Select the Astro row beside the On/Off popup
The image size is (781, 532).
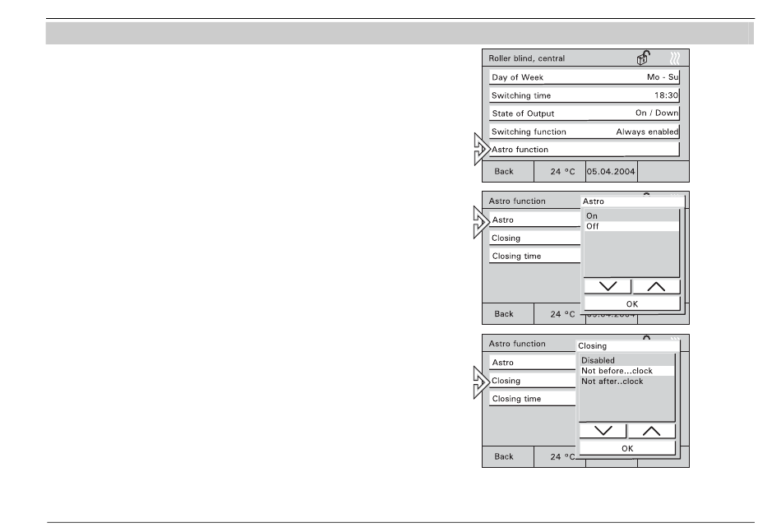point(535,220)
